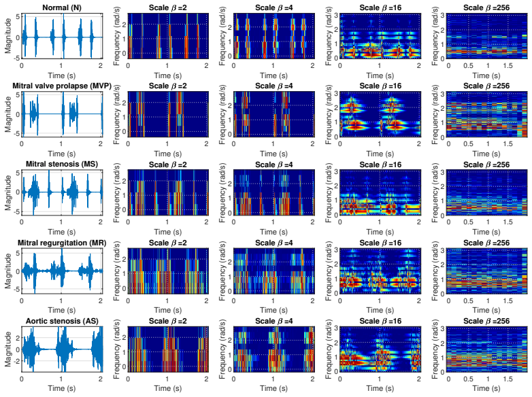
Task: Select the Scale β=16 spectrogram in Normal row
Action: (380, 36)
